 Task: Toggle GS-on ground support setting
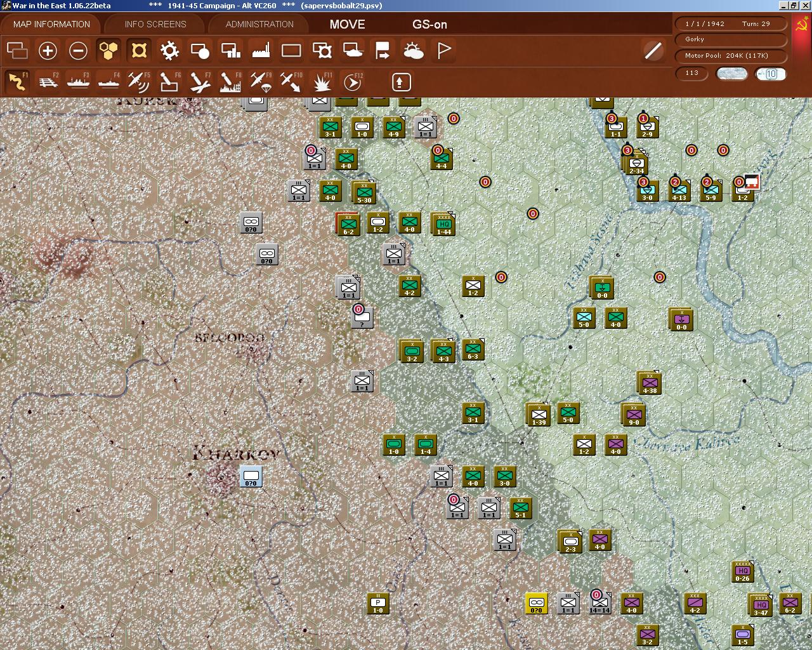coord(429,25)
